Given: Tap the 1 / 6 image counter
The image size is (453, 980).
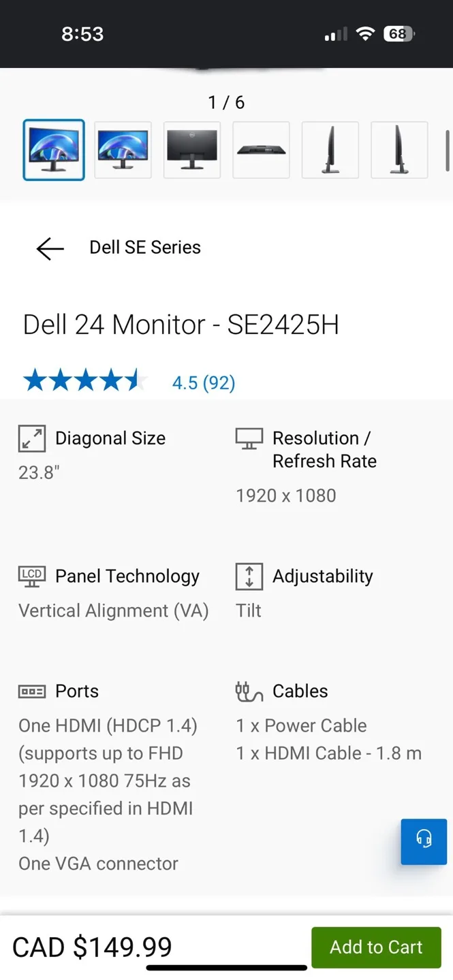Looking at the screenshot, I should click(225, 102).
